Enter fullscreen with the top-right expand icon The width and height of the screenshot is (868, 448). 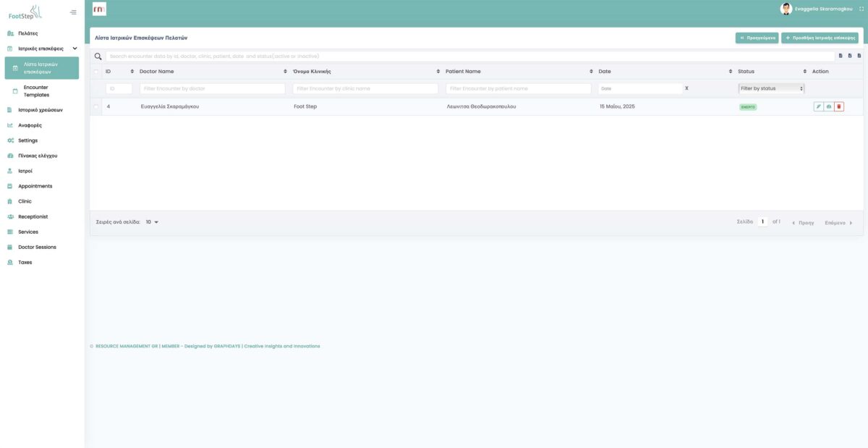861,9
